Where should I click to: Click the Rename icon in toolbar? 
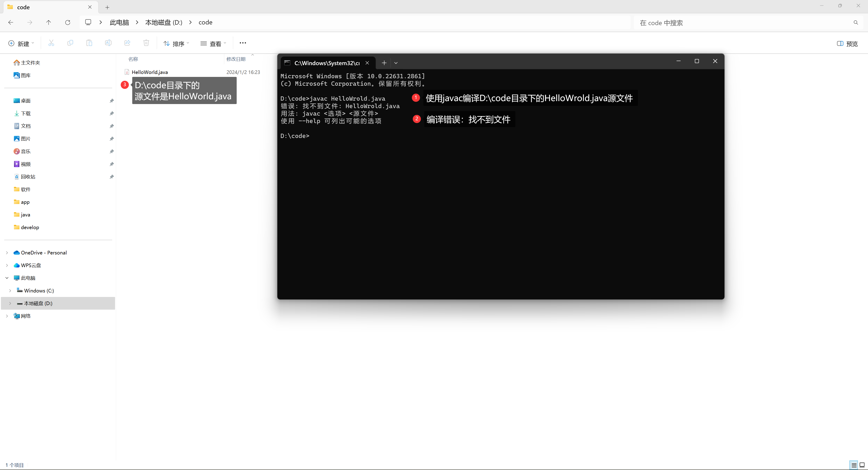[108, 43]
